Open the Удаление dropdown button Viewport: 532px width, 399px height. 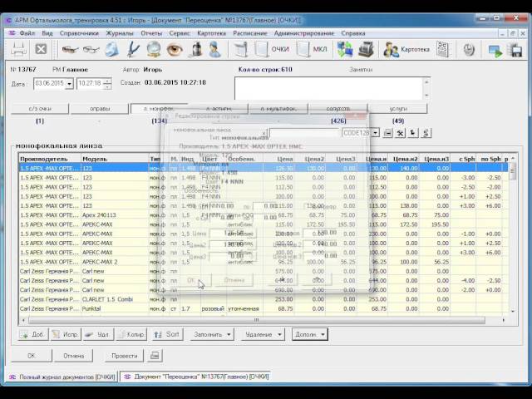264,334
